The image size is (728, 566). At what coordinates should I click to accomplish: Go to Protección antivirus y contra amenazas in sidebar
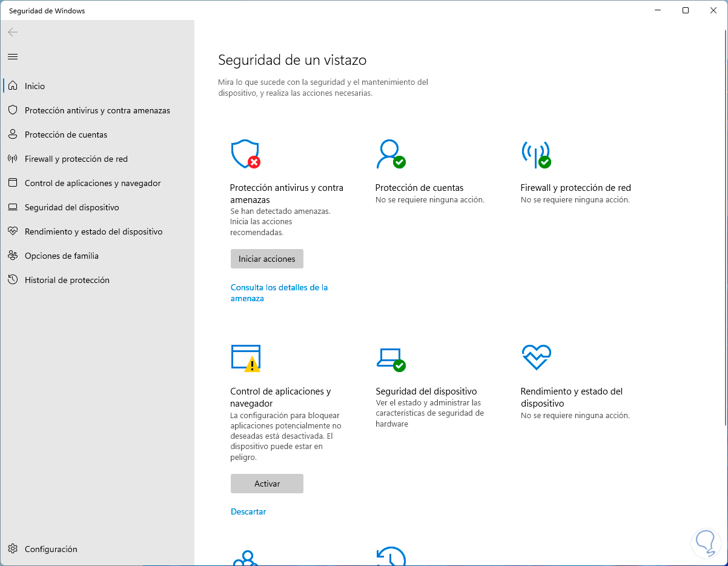[x=98, y=110]
